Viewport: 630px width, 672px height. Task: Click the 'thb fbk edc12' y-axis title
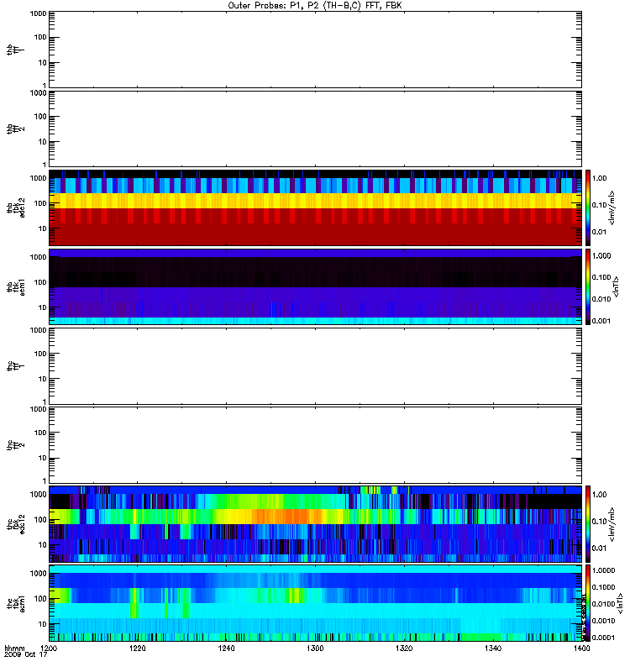(16, 207)
